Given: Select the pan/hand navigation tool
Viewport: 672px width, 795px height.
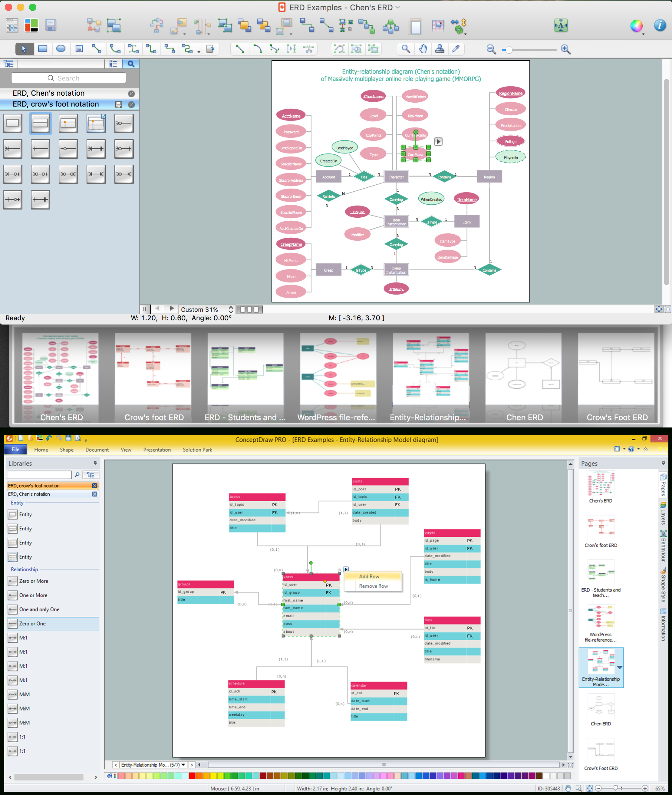Looking at the screenshot, I should (425, 49).
